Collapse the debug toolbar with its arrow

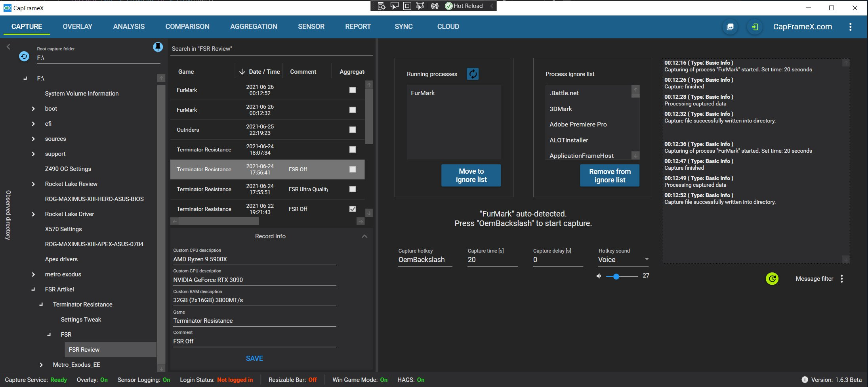pyautogui.click(x=492, y=6)
